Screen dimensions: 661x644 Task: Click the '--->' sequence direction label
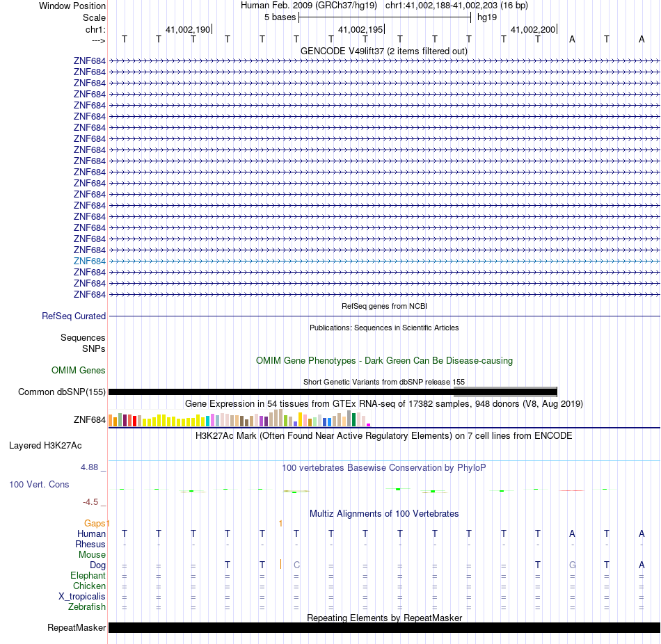(99, 40)
